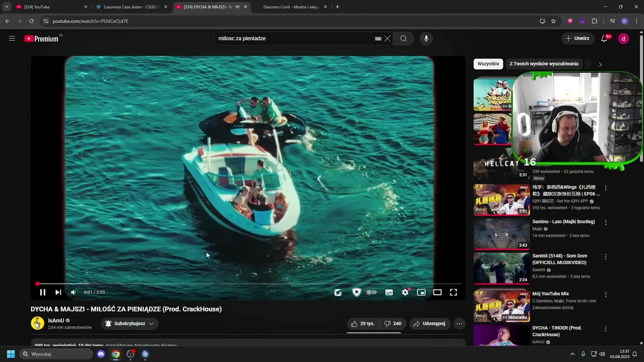
Task: Open Windows Start menu
Action: coord(11,354)
